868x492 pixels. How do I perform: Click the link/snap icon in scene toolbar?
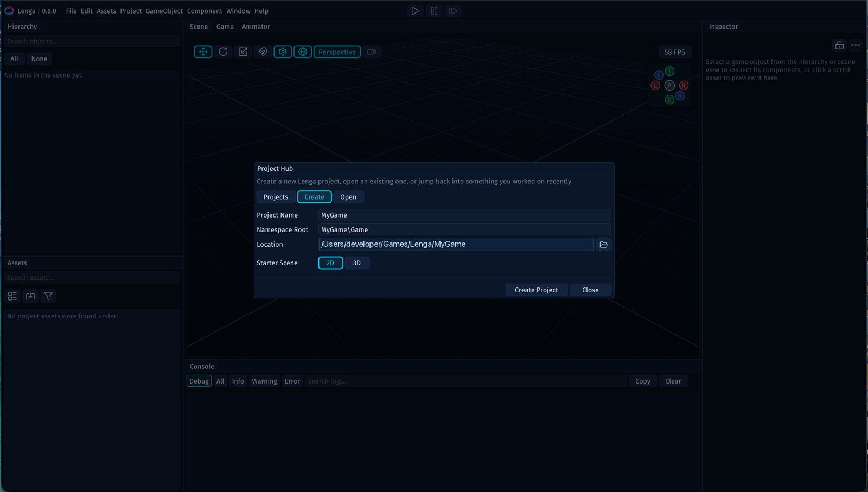263,52
